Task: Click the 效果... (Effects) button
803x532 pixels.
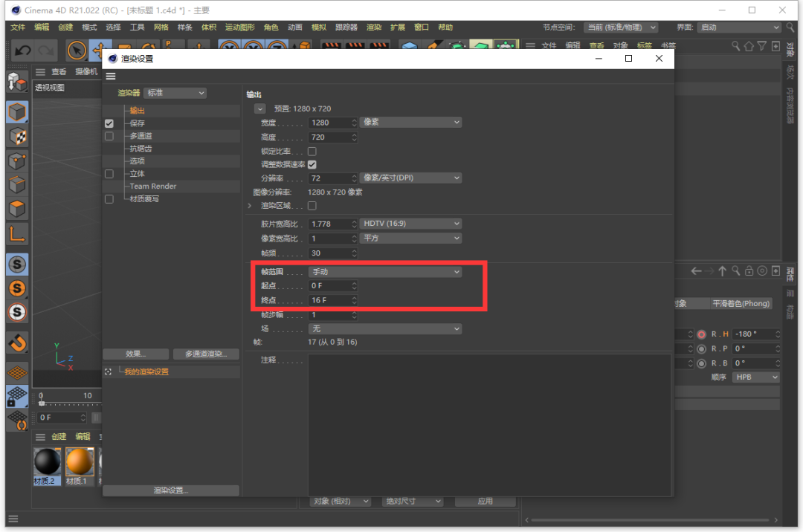Action: [x=135, y=354]
